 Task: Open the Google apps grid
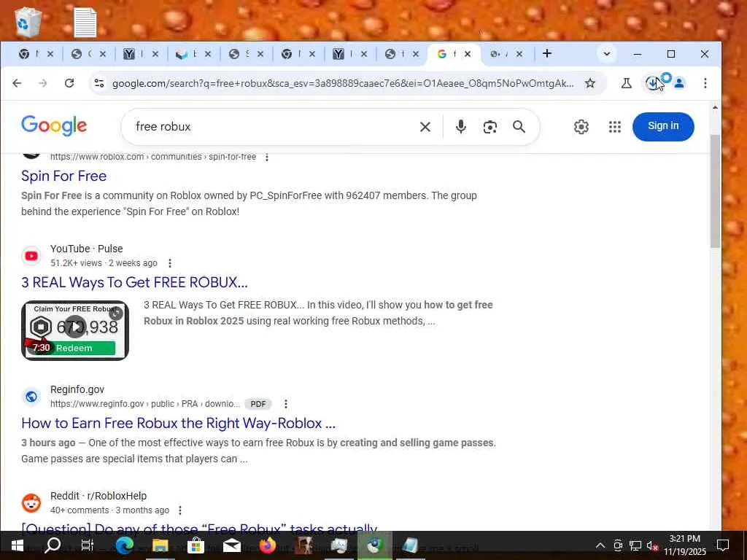coord(614,127)
